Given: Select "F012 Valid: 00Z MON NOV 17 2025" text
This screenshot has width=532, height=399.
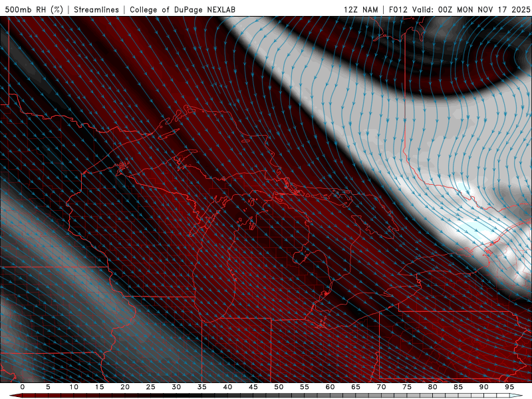Looking at the screenshot, I should pos(460,9).
